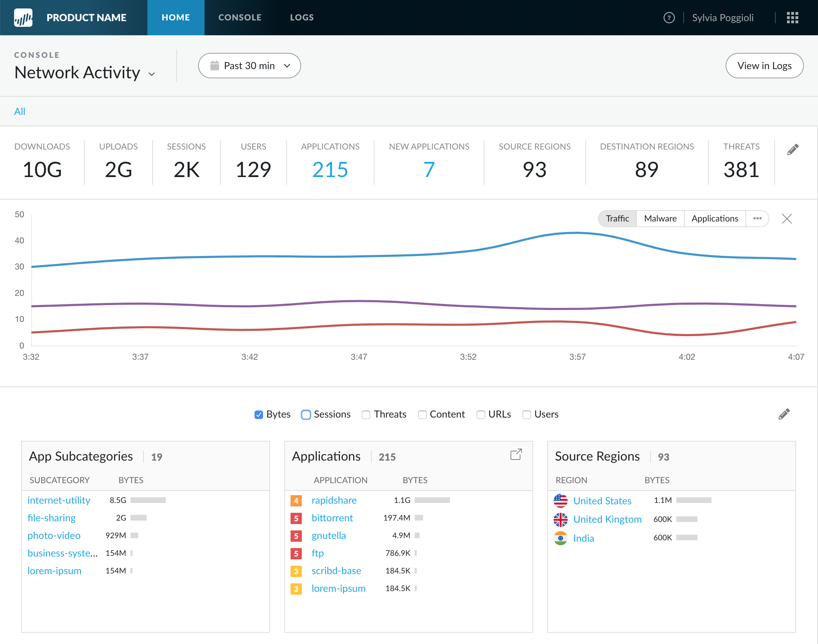The width and height of the screenshot is (818, 644).
Task: Open the more options ellipsis in the chart tabs
Action: click(757, 219)
